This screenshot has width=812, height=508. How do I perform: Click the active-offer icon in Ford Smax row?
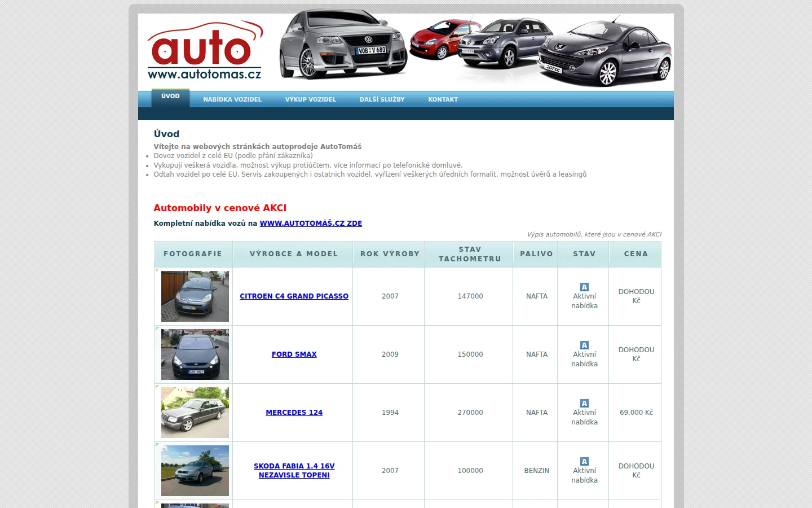click(x=584, y=345)
